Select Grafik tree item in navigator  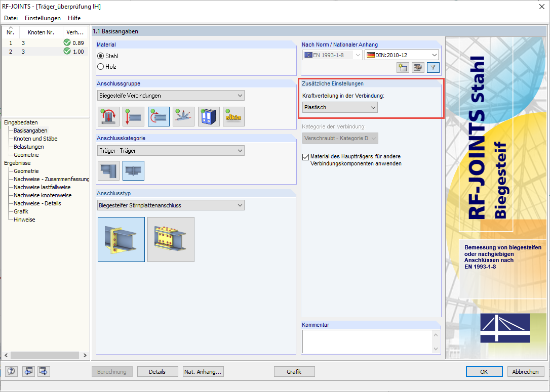click(x=21, y=211)
